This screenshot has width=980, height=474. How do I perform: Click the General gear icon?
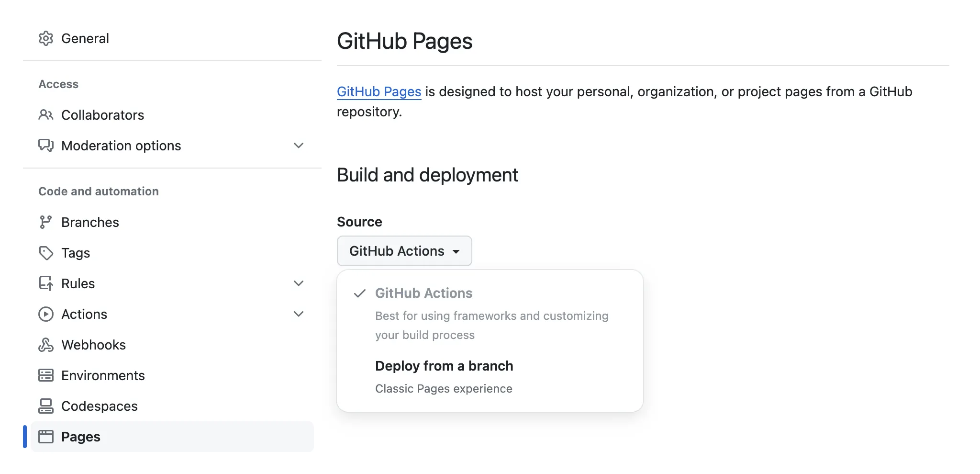coord(46,38)
